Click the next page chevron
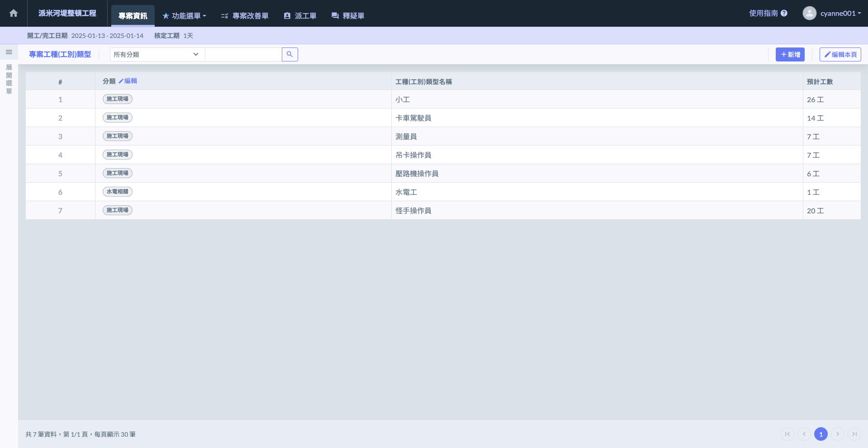The height and width of the screenshot is (448, 868). pos(838,434)
